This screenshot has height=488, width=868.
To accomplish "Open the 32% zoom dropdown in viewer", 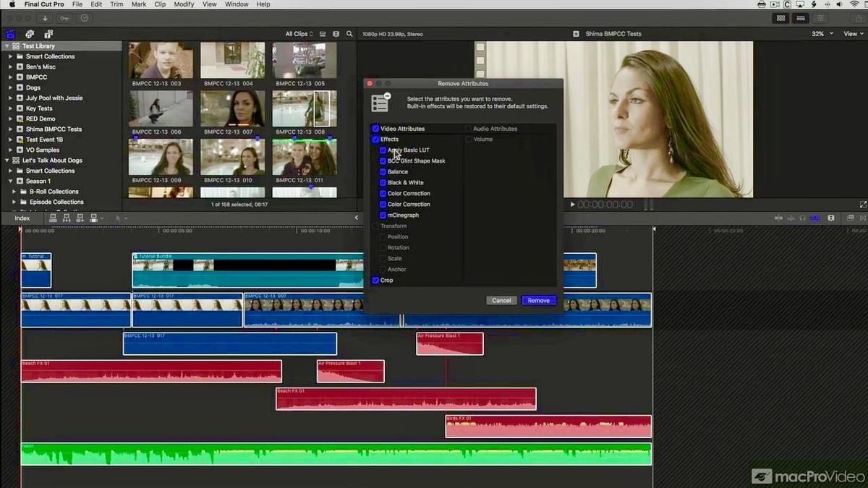I will (x=822, y=34).
